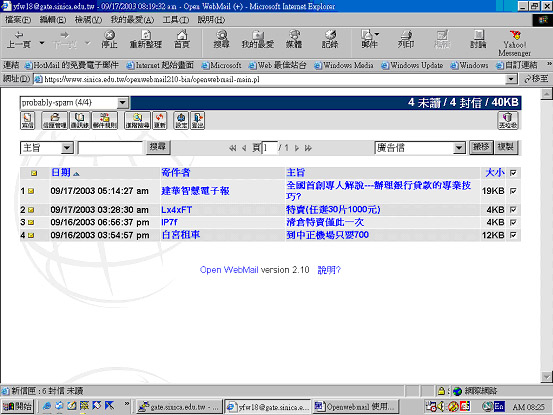Expand the links bar overflow chevron

pos(549,64)
